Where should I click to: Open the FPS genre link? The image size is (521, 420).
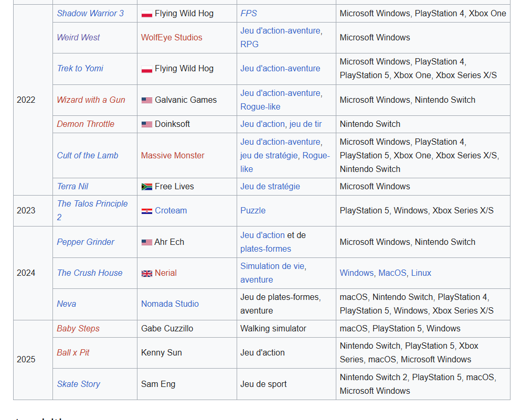pyautogui.click(x=249, y=13)
